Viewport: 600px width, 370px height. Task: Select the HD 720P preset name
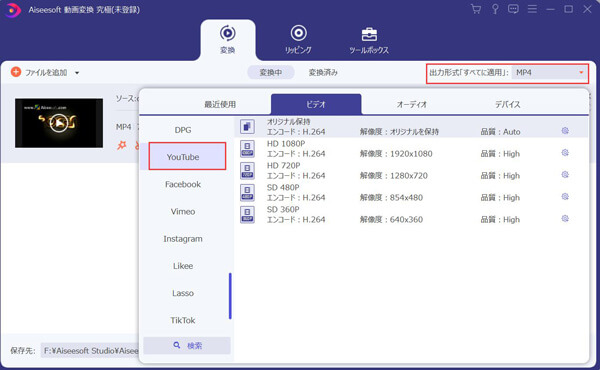coord(284,165)
